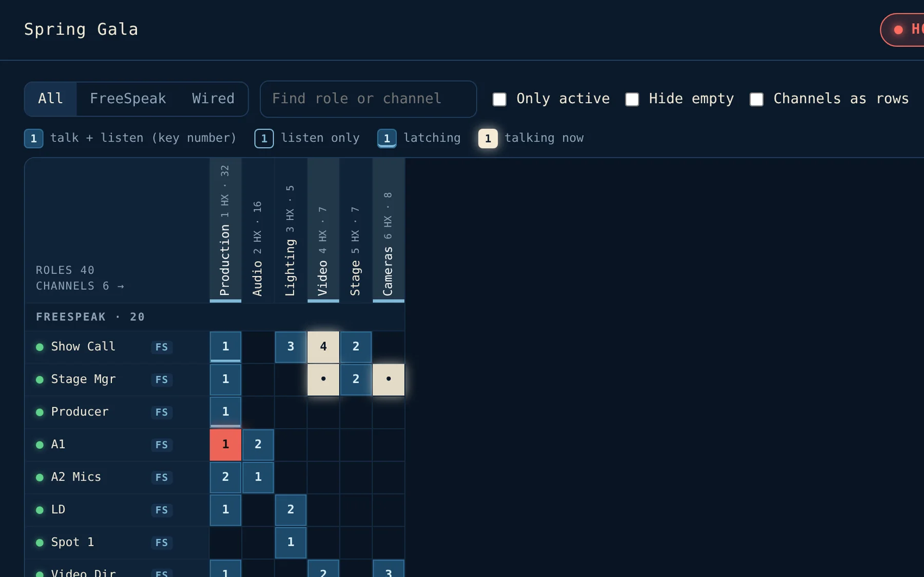Select the Cameras channel column header
The width and height of the screenshot is (924, 577).
389,230
